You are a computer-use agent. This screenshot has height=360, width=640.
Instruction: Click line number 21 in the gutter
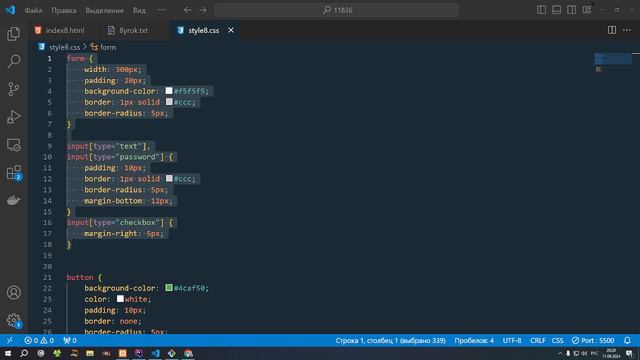coord(47,277)
